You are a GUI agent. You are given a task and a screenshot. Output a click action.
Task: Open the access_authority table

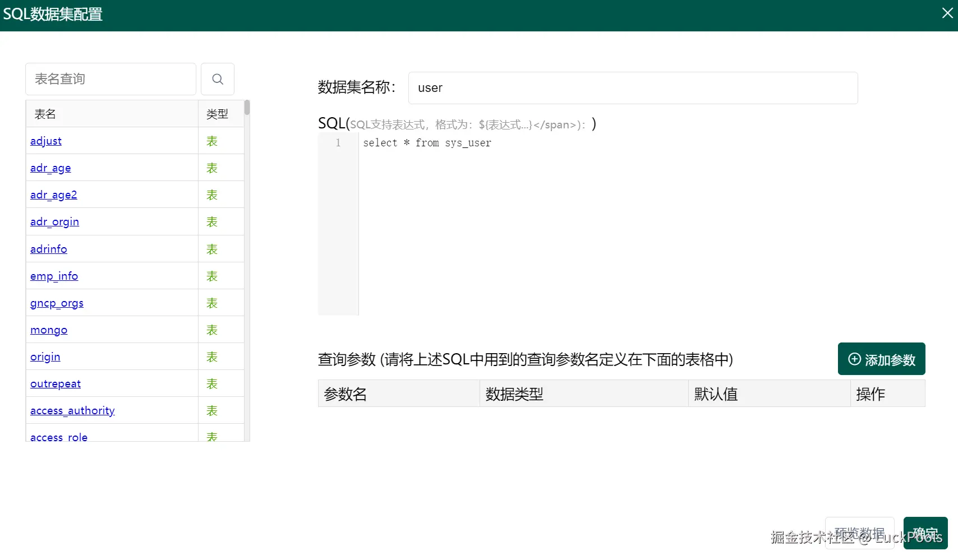(72, 410)
